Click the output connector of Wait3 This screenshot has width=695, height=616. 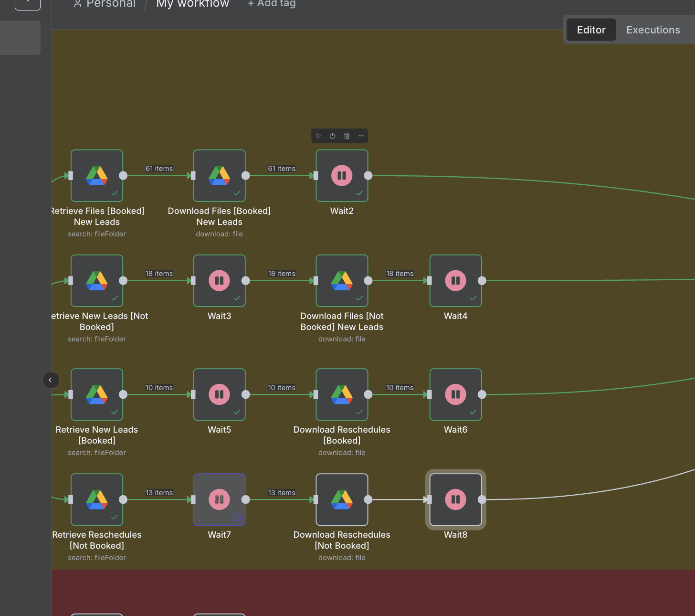pos(246,281)
